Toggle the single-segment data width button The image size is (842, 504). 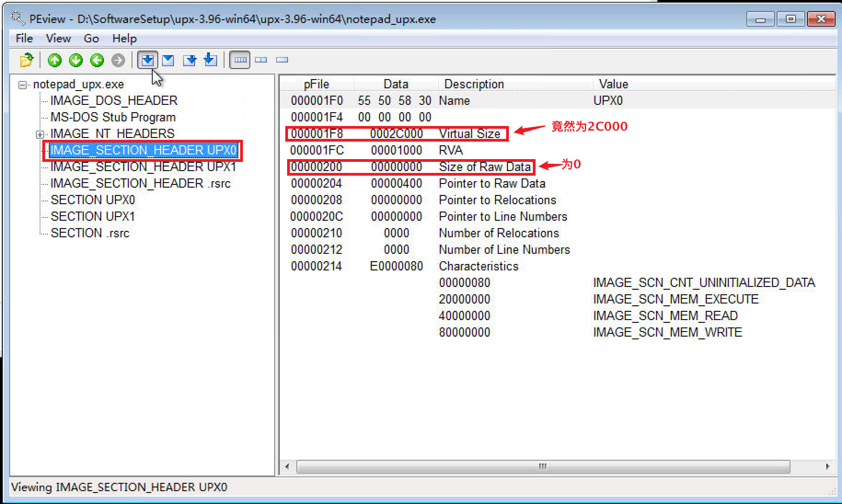pos(282,60)
